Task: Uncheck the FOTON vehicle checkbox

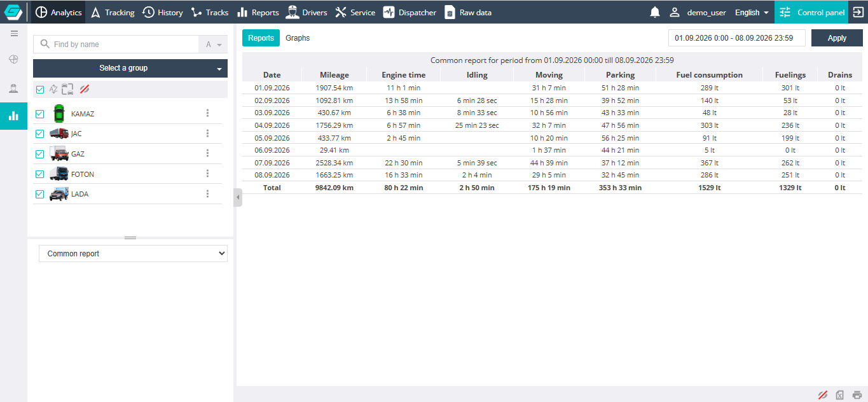Action: click(x=40, y=174)
